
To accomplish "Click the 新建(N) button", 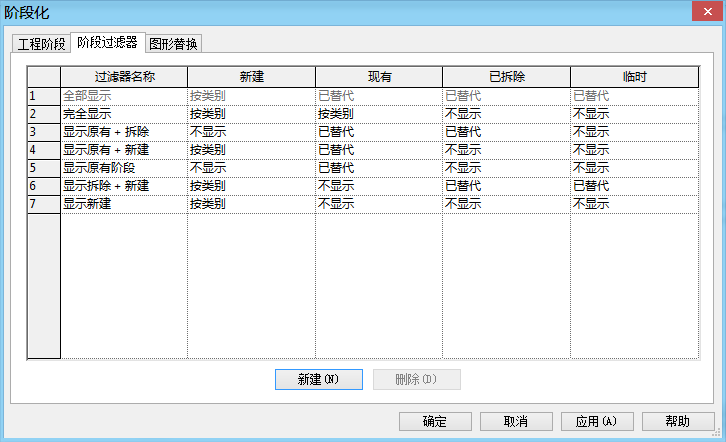I will pos(319,380).
